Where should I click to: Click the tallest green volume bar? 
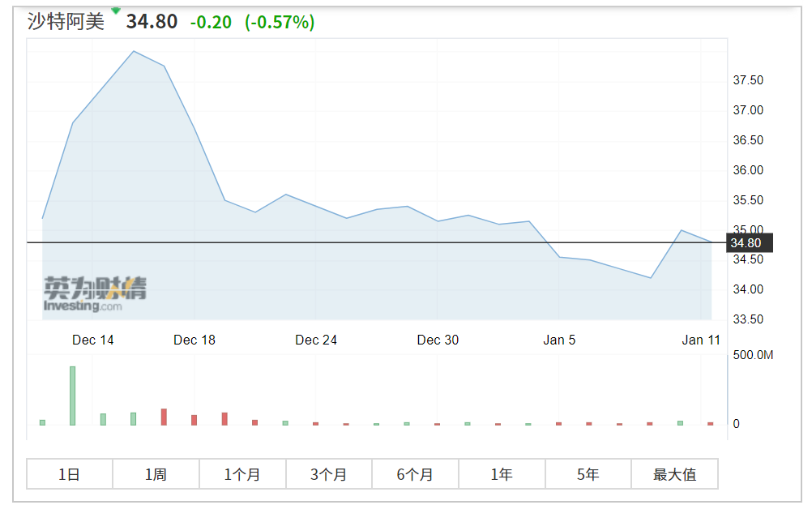(x=72, y=396)
